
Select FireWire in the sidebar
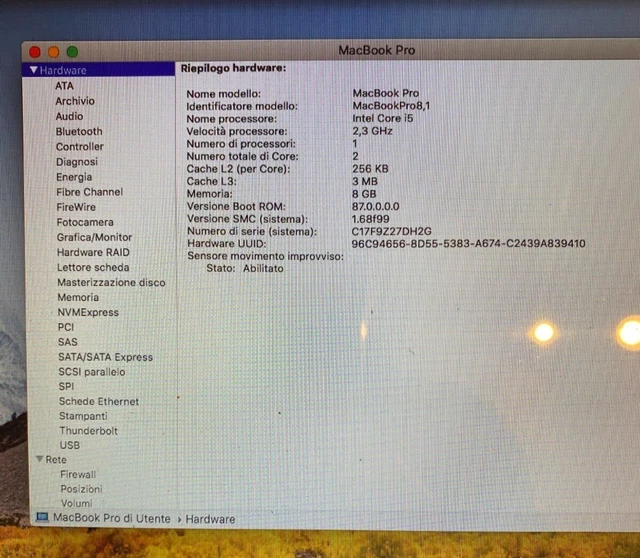(76, 207)
